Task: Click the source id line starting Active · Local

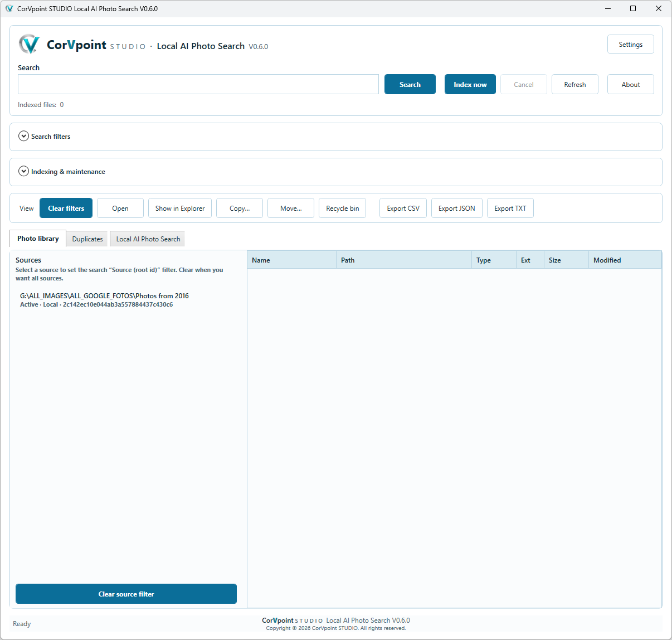Action: (96, 304)
